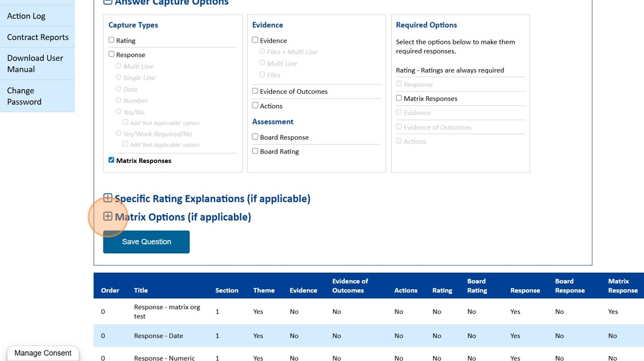Select the Multi Line response radio
The image size is (644, 361).
(x=118, y=66)
